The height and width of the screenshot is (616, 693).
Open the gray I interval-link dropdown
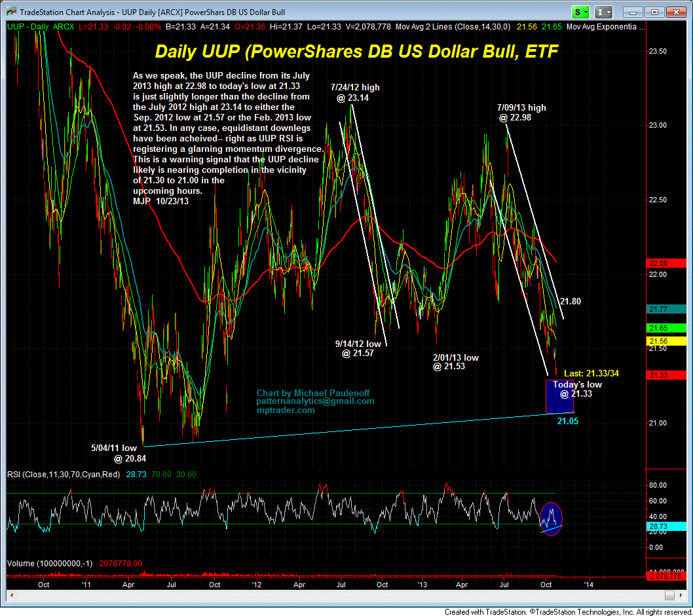coord(603,12)
